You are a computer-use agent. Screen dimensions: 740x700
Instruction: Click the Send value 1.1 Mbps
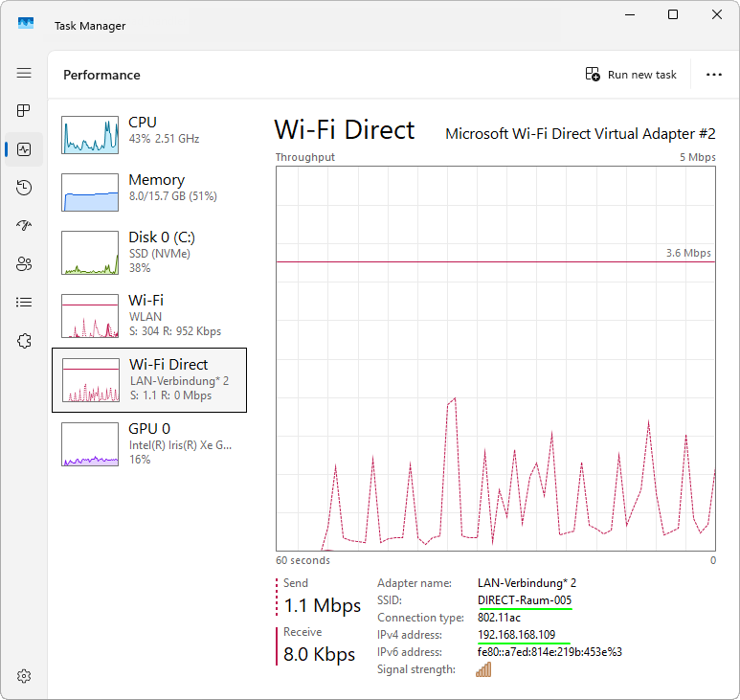[x=323, y=605]
